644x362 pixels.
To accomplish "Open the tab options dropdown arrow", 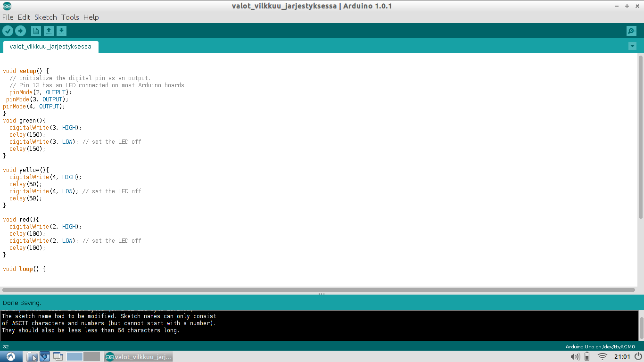I will click(632, 46).
